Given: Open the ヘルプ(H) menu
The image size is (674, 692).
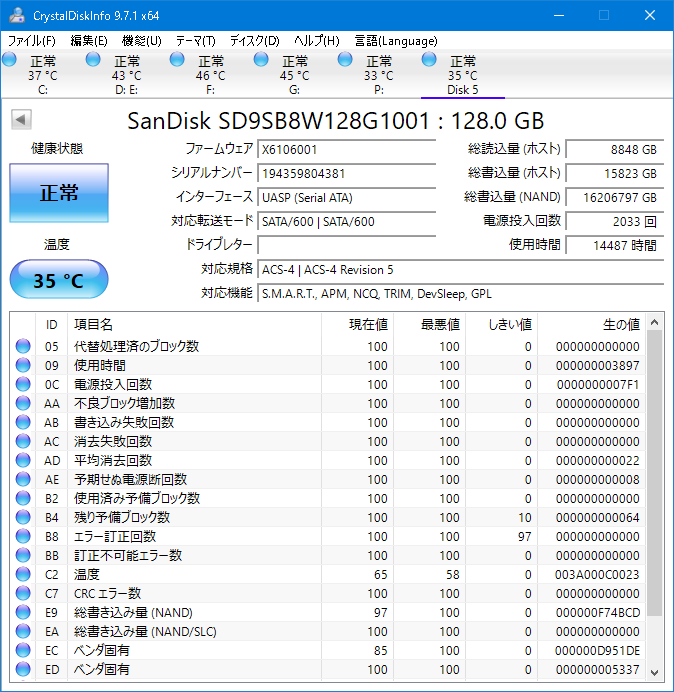Looking at the screenshot, I should click(316, 41).
